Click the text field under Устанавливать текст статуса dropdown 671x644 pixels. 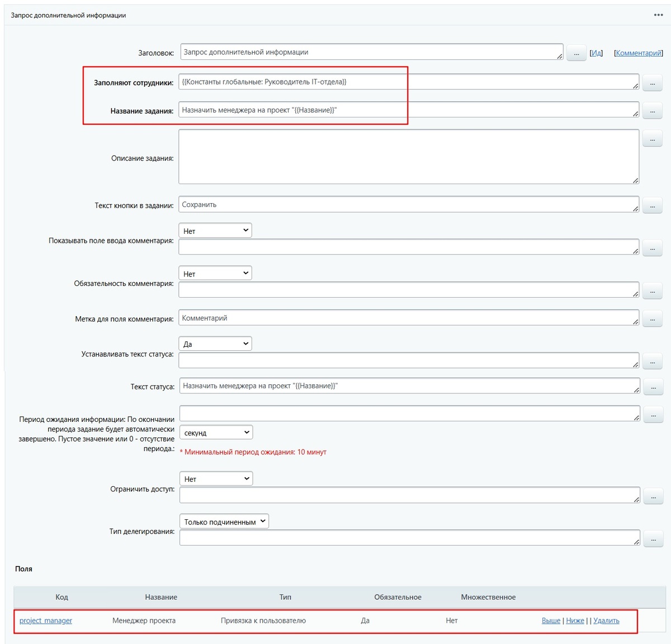pos(409,360)
